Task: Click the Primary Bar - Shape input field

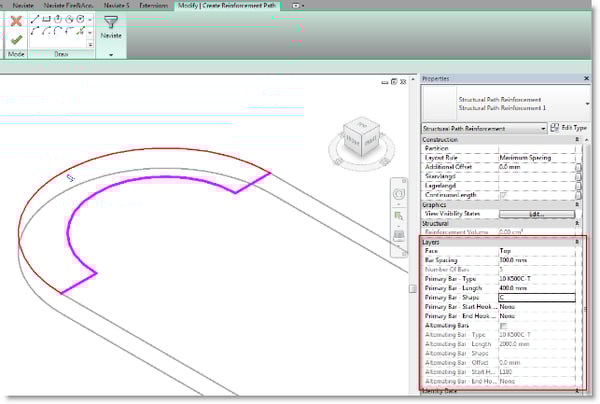Action: point(537,298)
